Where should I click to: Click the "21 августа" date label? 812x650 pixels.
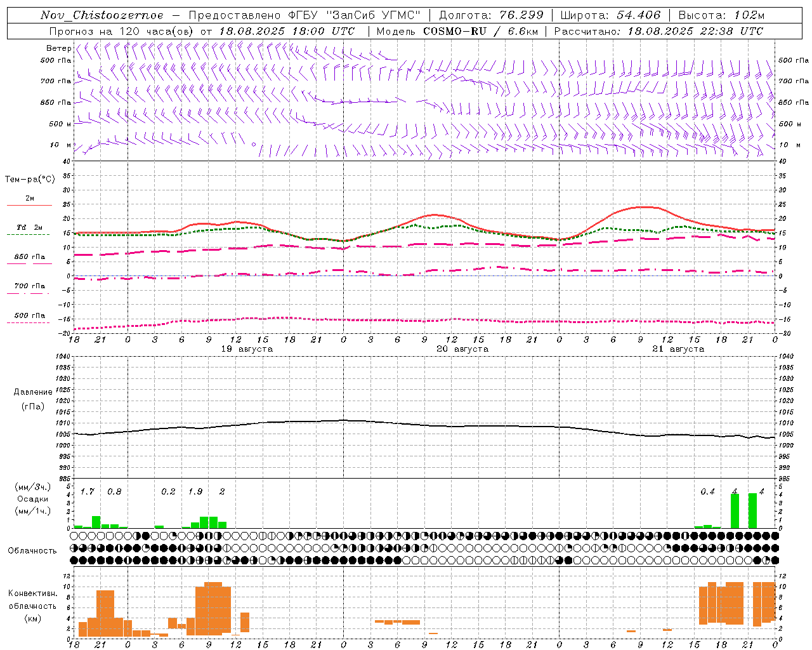[x=678, y=349]
